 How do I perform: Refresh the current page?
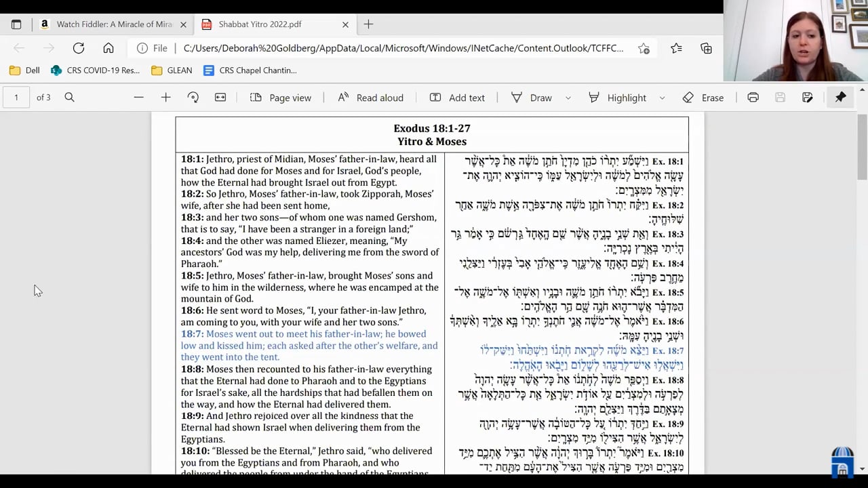click(79, 48)
